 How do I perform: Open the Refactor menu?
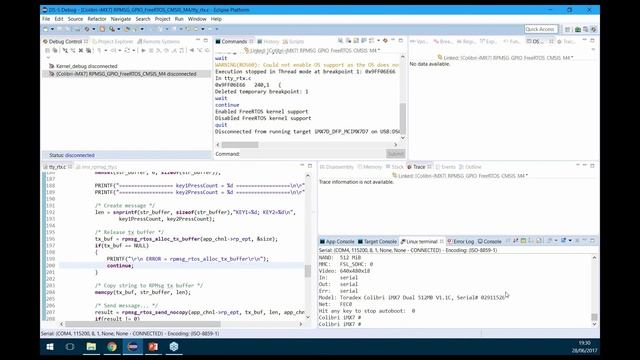click(x=97, y=19)
